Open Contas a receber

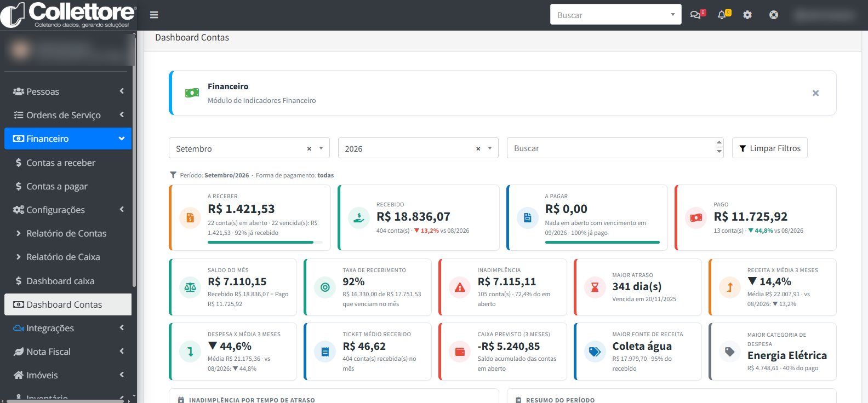[x=68, y=163]
